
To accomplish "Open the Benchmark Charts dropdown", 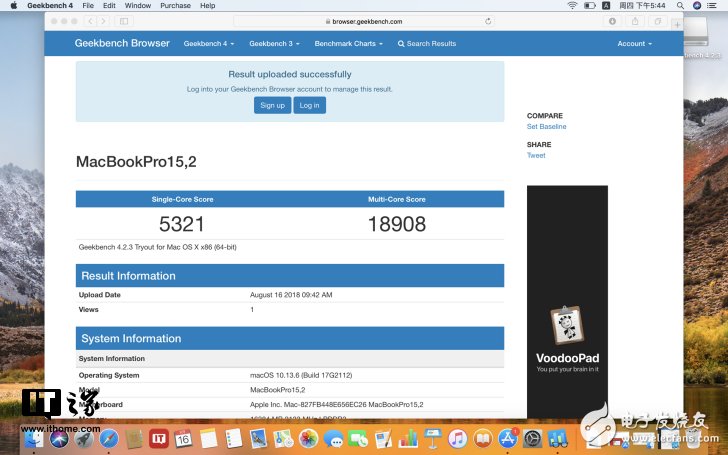I will pos(348,44).
